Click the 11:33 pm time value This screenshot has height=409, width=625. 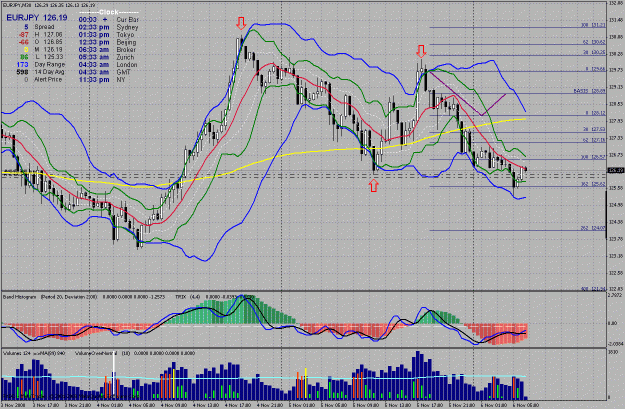pyautogui.click(x=94, y=80)
